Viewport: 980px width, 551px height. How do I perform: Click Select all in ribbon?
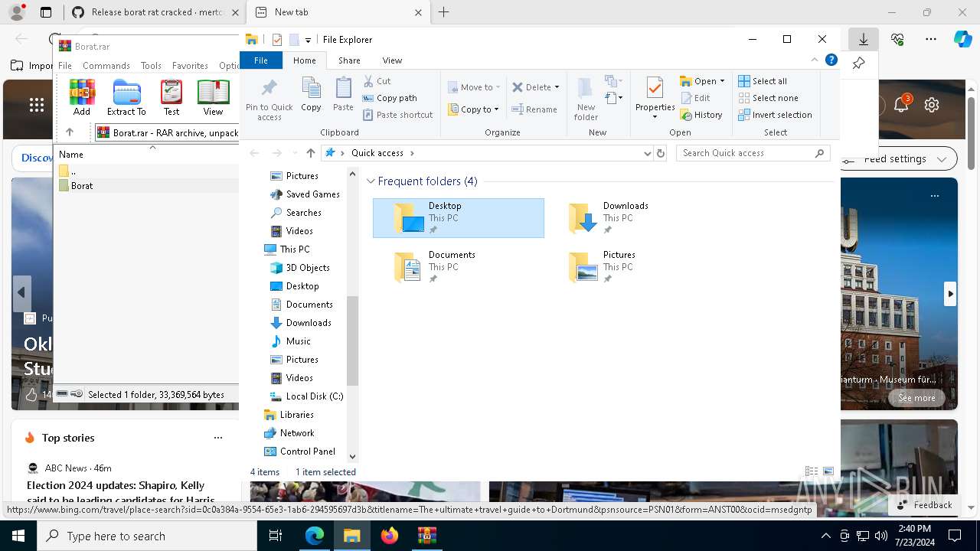[x=763, y=81]
